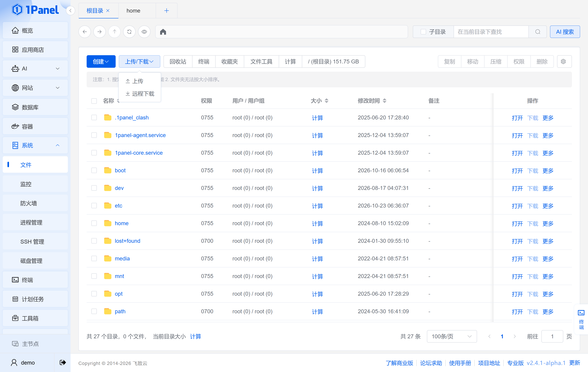Toggle hidden files with the eye icon
The width and height of the screenshot is (588, 372).
click(144, 32)
